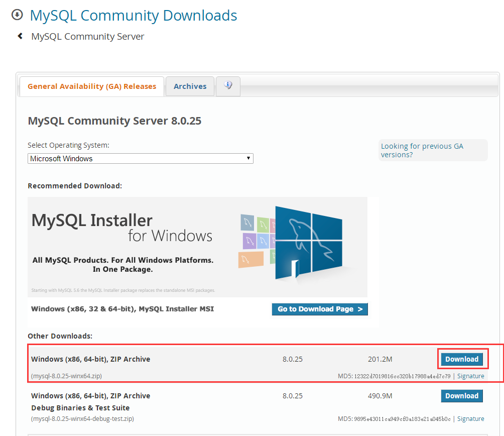504x436 pixels.
Task: Download the Windows ZIP Archive mysql-8.0.25-winx64.zip
Action: (x=462, y=359)
